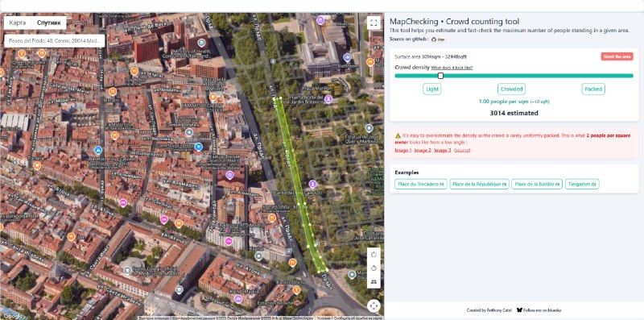Toggle the map tilt view button
644x320 pixels.
point(374,282)
